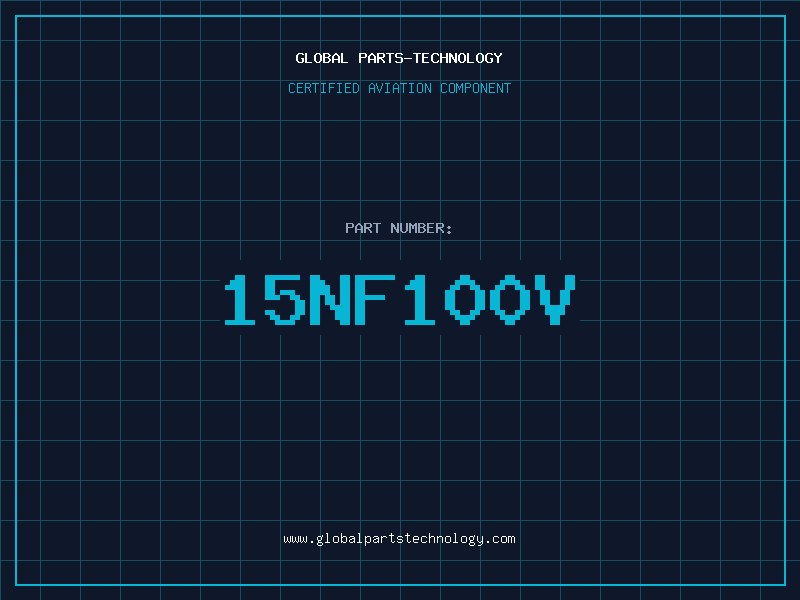800x600 pixels.
Task: Click the letter "V" ending the part number
Action: pyautogui.click(x=555, y=300)
